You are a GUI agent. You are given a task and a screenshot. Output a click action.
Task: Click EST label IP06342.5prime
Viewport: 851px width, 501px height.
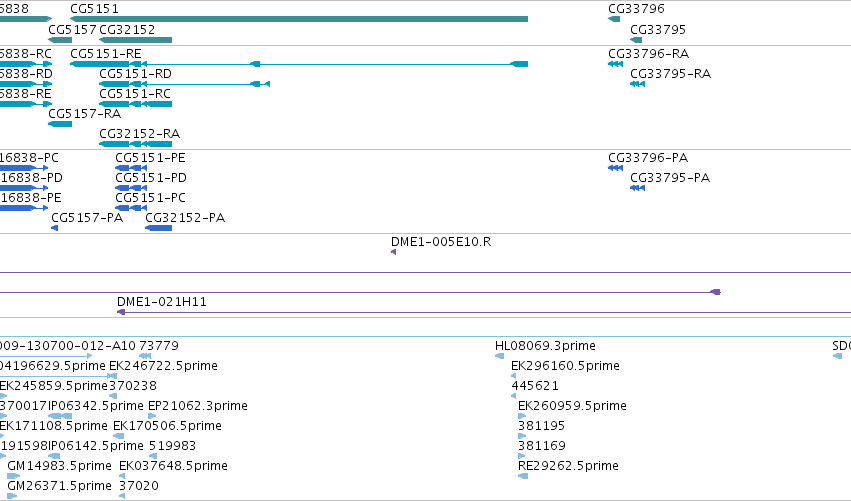[x=96, y=406]
